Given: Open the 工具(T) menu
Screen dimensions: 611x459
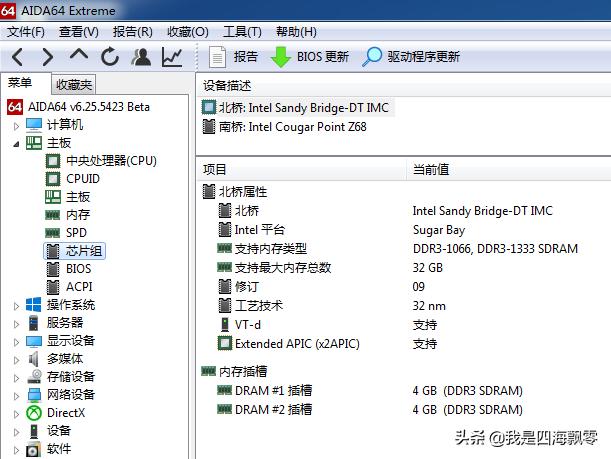Looking at the screenshot, I should tap(242, 32).
